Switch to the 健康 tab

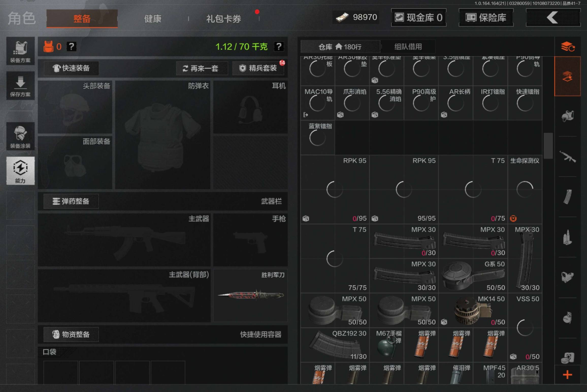click(153, 19)
